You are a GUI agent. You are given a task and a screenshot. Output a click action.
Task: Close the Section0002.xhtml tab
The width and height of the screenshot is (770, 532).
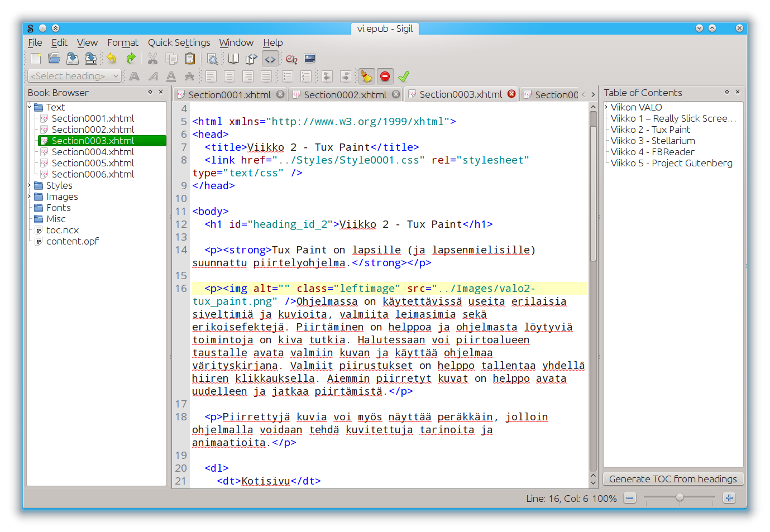pyautogui.click(x=396, y=94)
